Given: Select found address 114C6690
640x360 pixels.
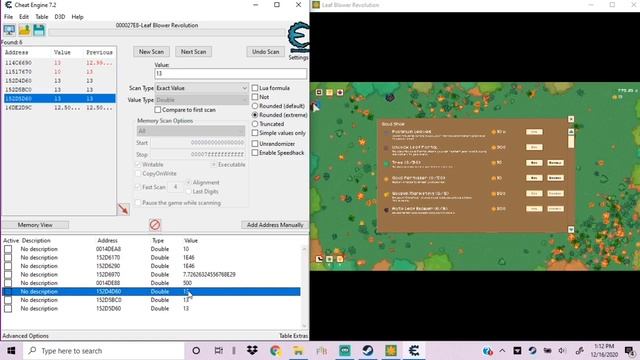Looking at the screenshot, I should (60, 63).
